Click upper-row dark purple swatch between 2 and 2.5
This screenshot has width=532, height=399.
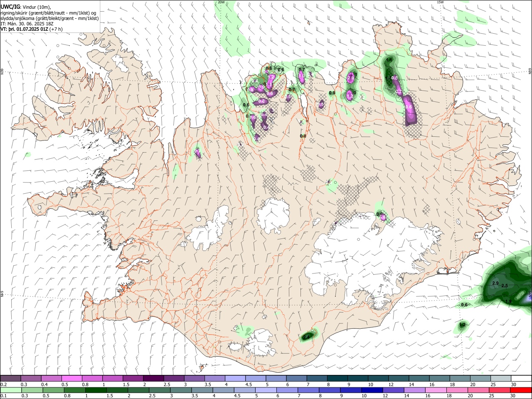click(153, 378)
